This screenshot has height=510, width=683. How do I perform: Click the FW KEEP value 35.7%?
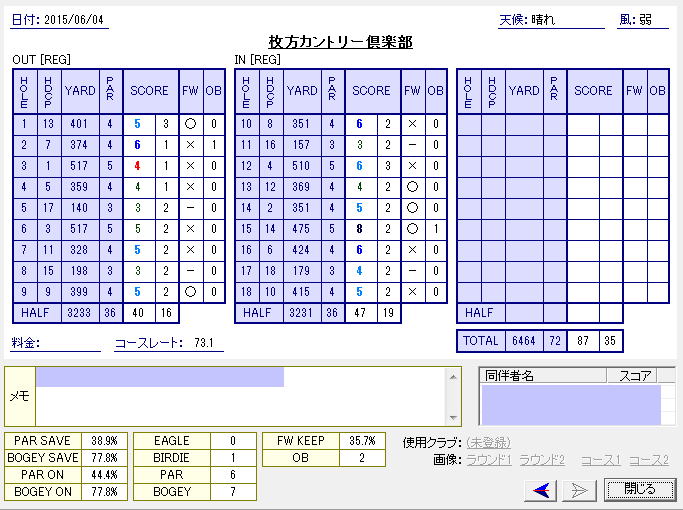[362, 441]
